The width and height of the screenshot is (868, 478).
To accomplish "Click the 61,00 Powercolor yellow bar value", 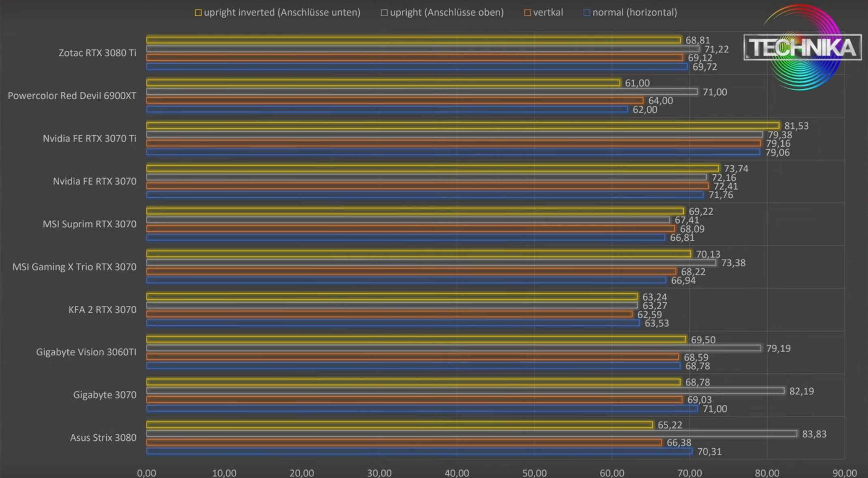I will coord(637,83).
